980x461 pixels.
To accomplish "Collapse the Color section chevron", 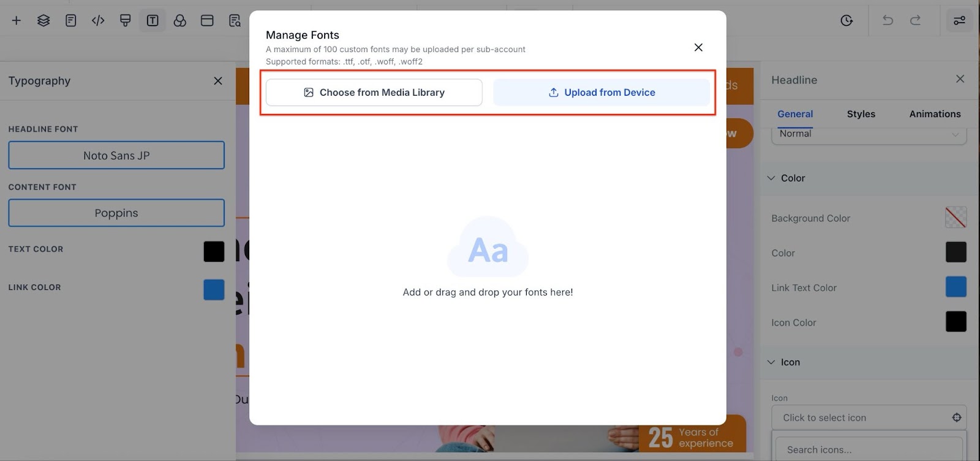I will pos(771,178).
